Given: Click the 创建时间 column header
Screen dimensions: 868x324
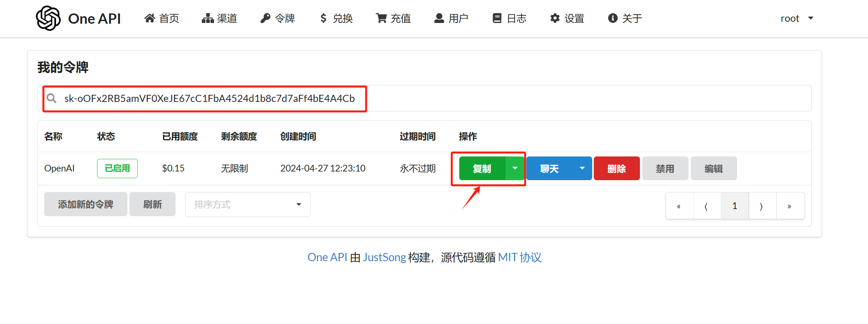Looking at the screenshot, I should coord(298,136).
